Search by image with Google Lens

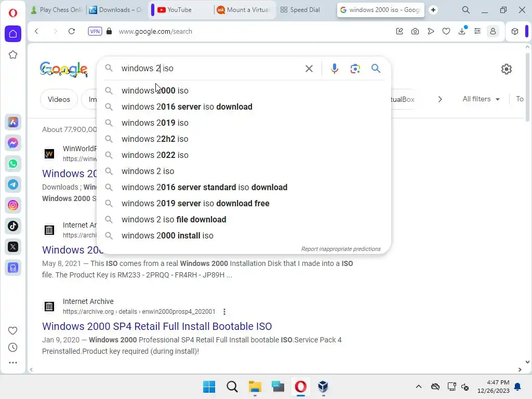click(x=355, y=69)
